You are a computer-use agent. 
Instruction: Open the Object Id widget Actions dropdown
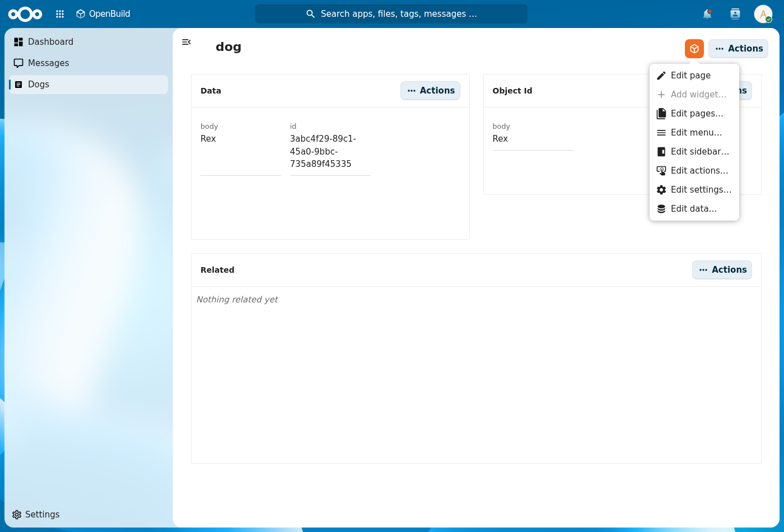[745, 91]
